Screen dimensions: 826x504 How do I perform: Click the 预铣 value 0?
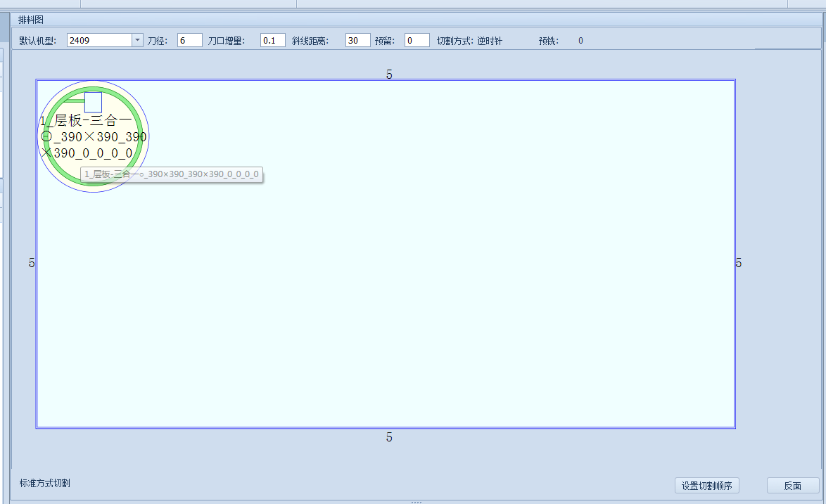(x=580, y=41)
